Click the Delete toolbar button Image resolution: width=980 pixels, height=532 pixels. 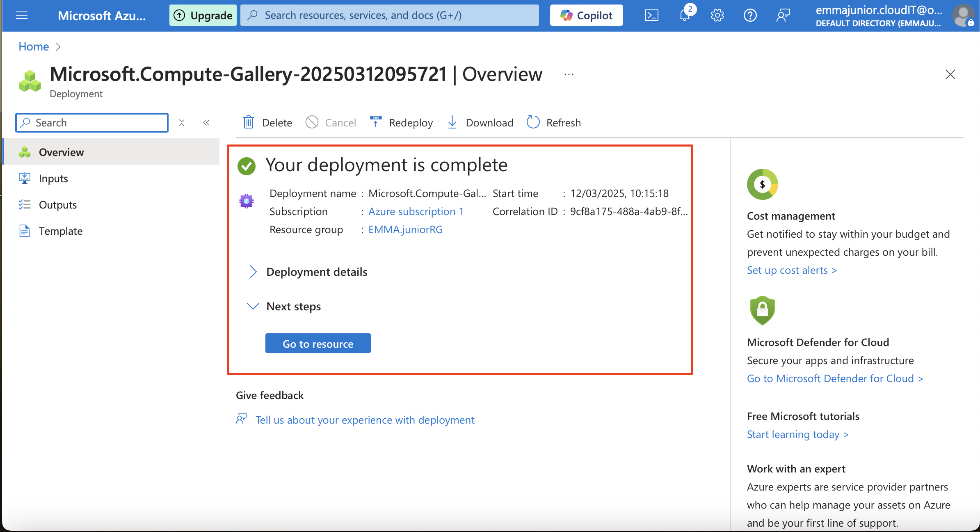coord(267,122)
